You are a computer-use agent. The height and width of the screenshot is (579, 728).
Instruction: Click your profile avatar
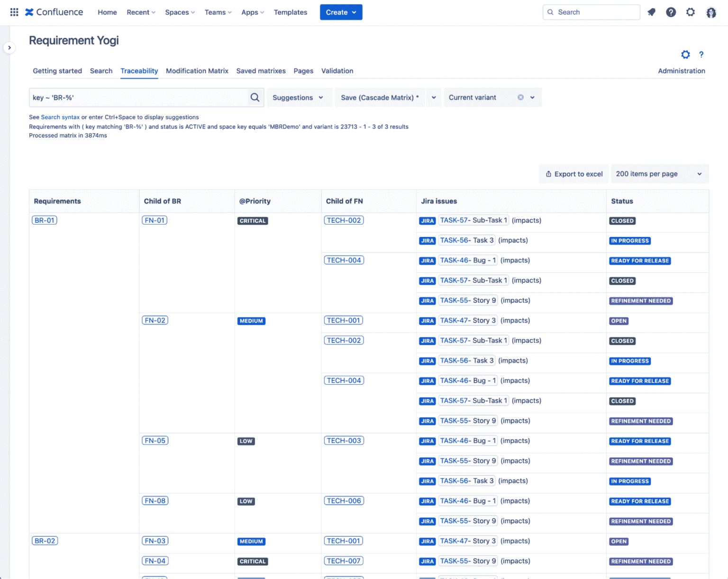[711, 12]
